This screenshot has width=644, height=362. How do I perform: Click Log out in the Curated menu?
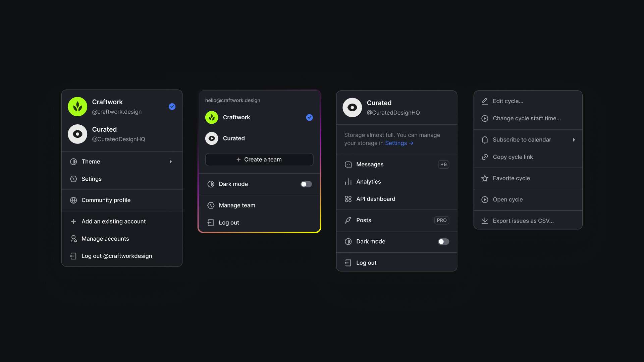pyautogui.click(x=397, y=263)
